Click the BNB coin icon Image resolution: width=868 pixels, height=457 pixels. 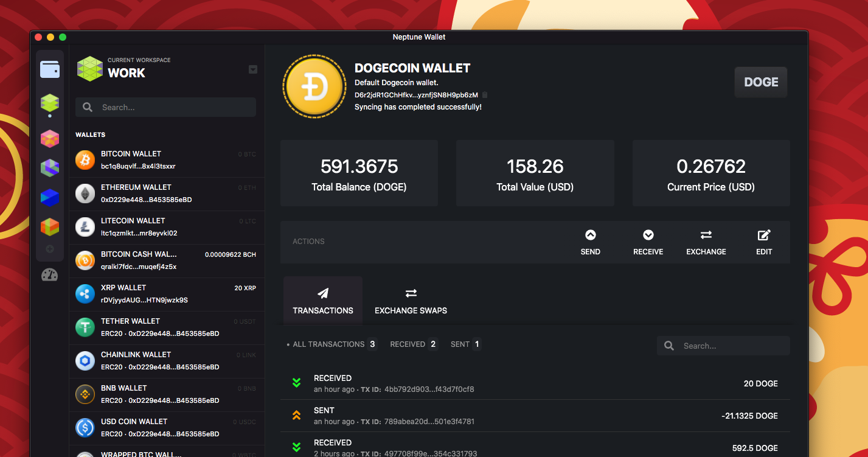(85, 394)
